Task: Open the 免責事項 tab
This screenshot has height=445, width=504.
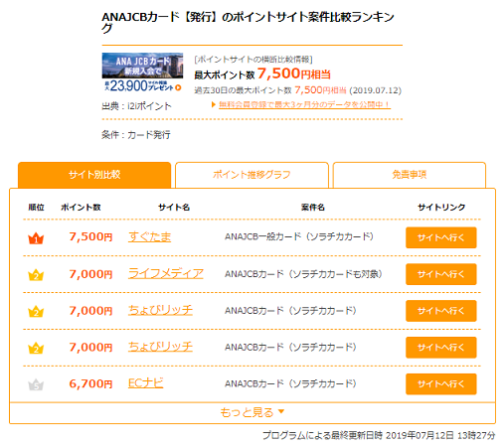Action: click(x=410, y=175)
